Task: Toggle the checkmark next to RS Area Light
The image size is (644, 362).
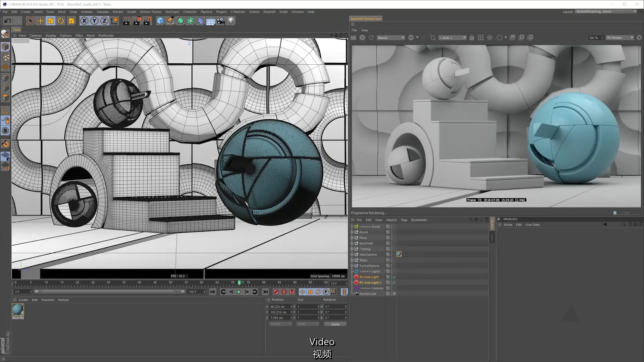Action: 394,277
